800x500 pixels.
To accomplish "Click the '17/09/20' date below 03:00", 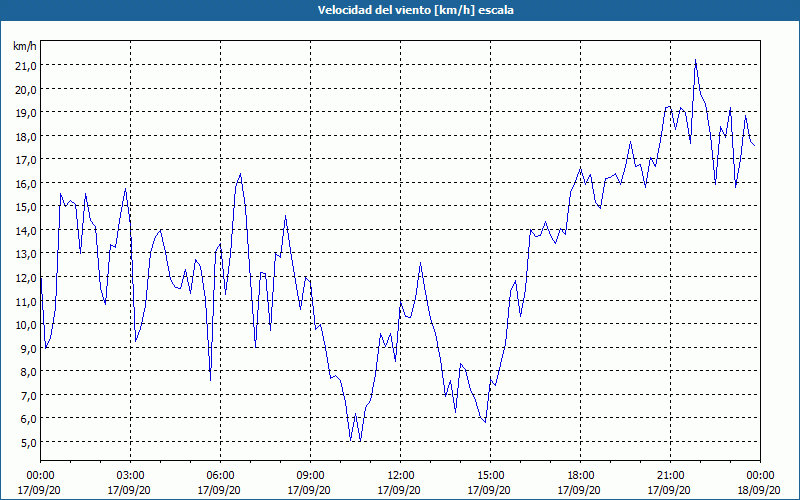I will coord(130,490).
